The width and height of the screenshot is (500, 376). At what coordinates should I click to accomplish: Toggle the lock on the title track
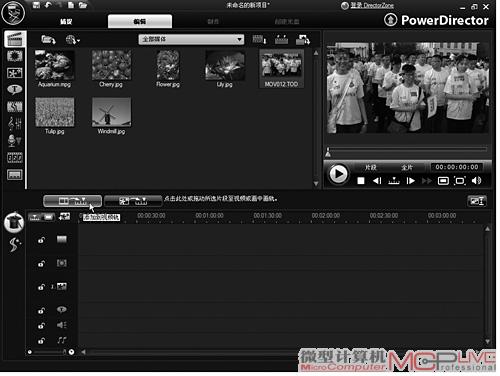[41, 311]
